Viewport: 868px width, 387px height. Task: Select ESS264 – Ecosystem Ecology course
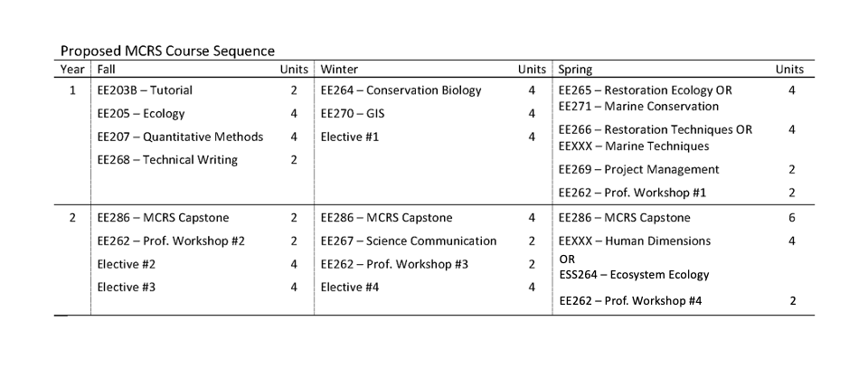tap(634, 275)
